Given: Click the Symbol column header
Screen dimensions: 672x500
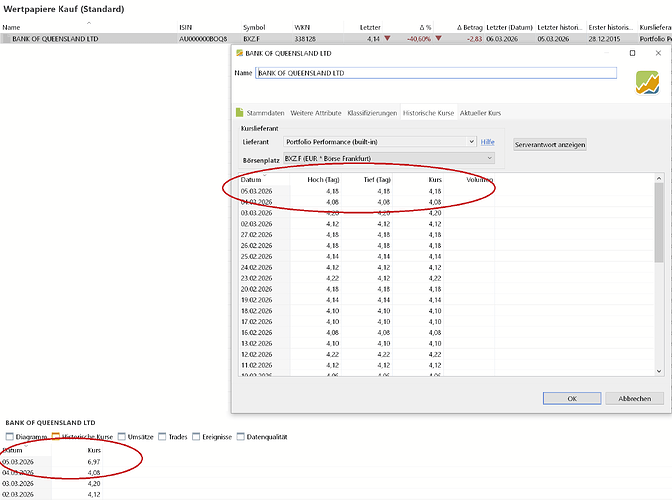Looking at the screenshot, I should pyautogui.click(x=254, y=27).
